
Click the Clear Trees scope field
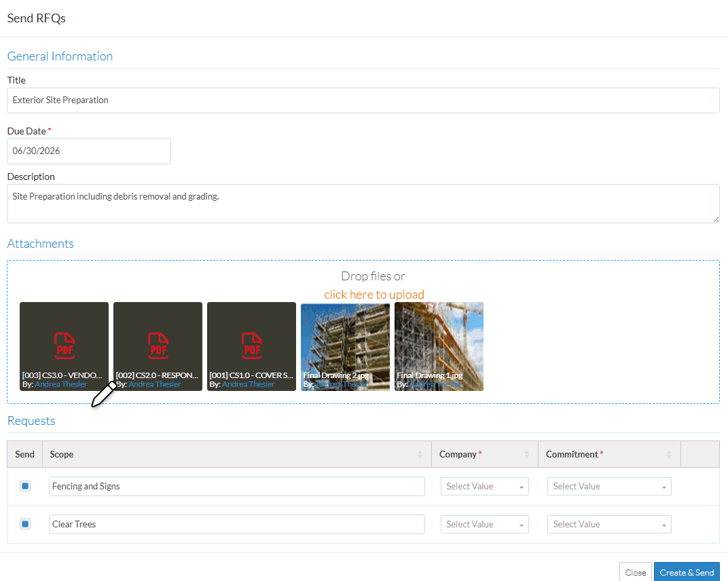click(x=237, y=525)
